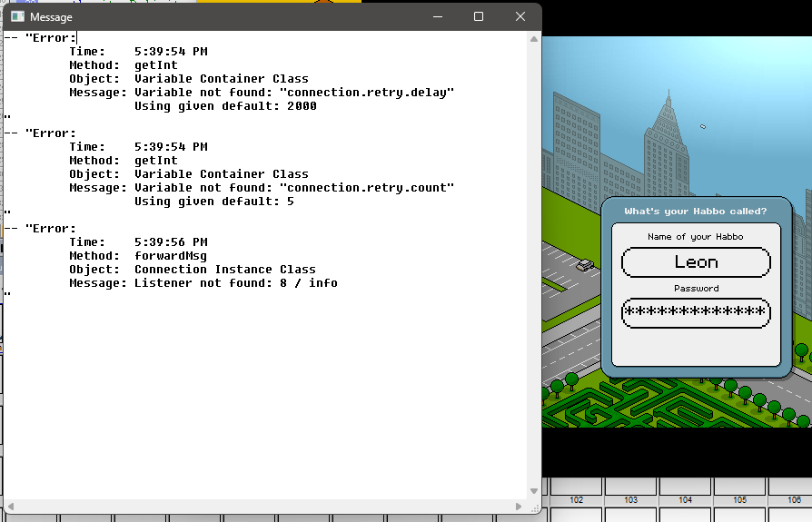
Task: Click the Message window resize grip corner
Action: [x=536, y=508]
